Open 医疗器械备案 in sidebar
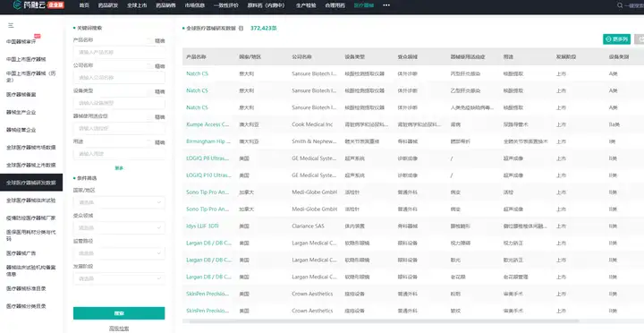This screenshot has width=644, height=333. [x=21, y=95]
